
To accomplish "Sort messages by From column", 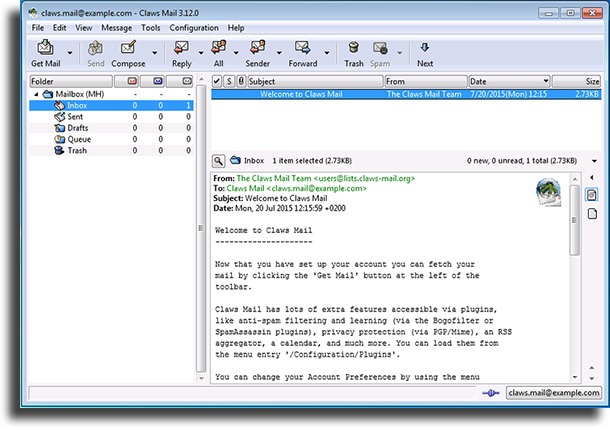I will tap(426, 81).
